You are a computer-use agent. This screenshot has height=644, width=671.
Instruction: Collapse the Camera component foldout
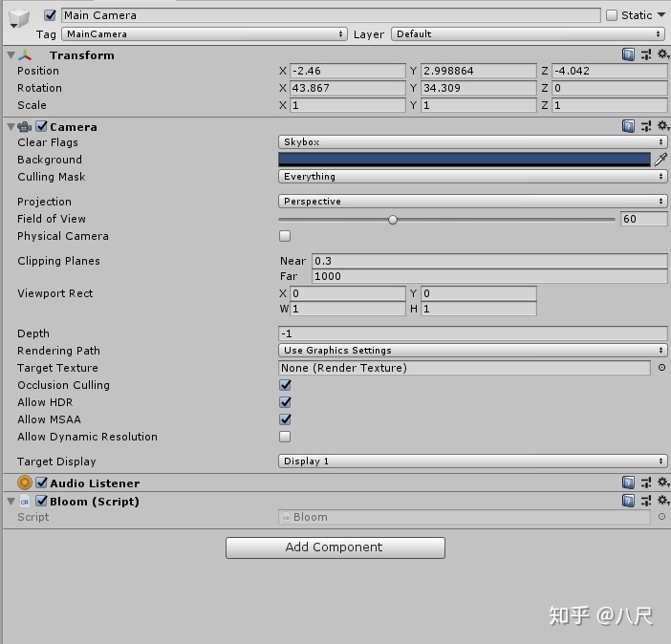[11, 126]
